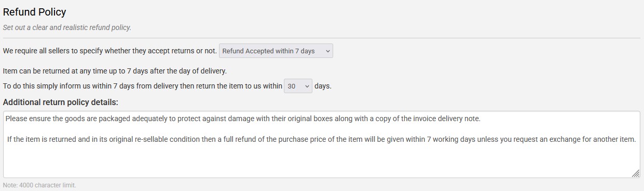The width and height of the screenshot is (644, 191).
Task: Click the chevron arrow on the 30 days selector
Action: [x=307, y=86]
